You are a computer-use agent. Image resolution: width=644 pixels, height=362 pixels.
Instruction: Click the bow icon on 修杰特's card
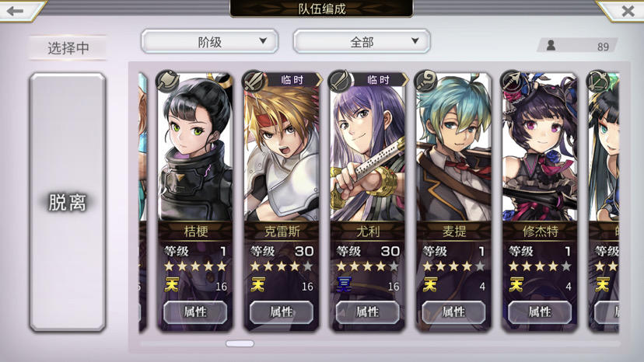click(x=512, y=81)
